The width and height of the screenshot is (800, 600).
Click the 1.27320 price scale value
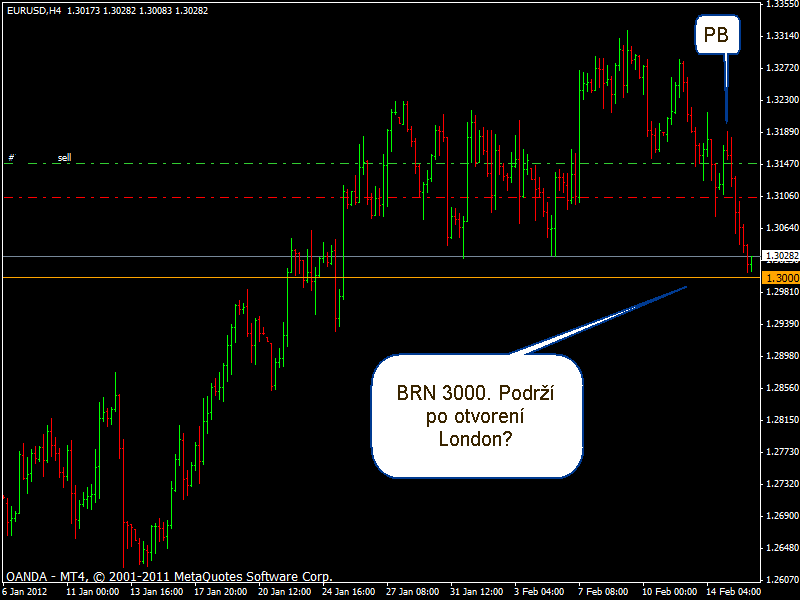click(782, 484)
